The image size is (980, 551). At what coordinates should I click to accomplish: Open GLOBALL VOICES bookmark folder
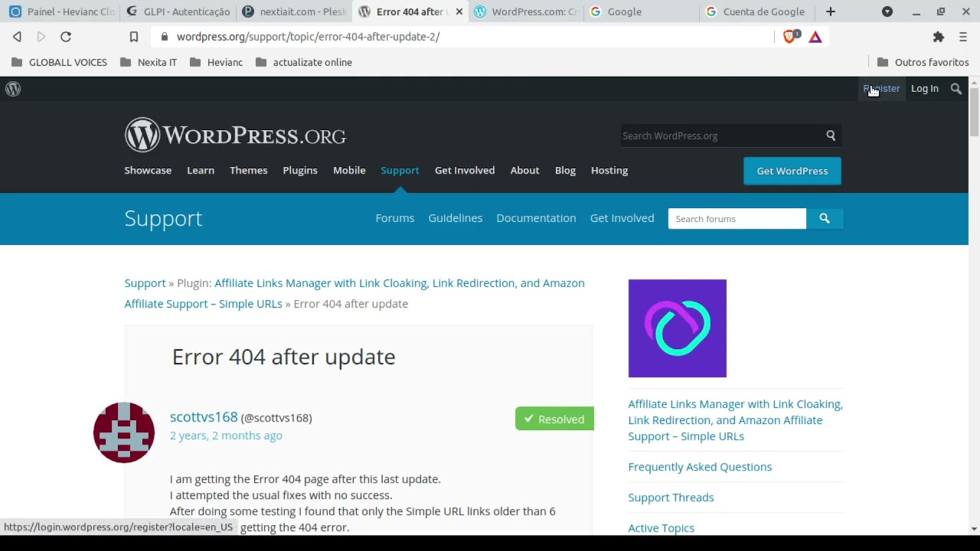(x=60, y=63)
